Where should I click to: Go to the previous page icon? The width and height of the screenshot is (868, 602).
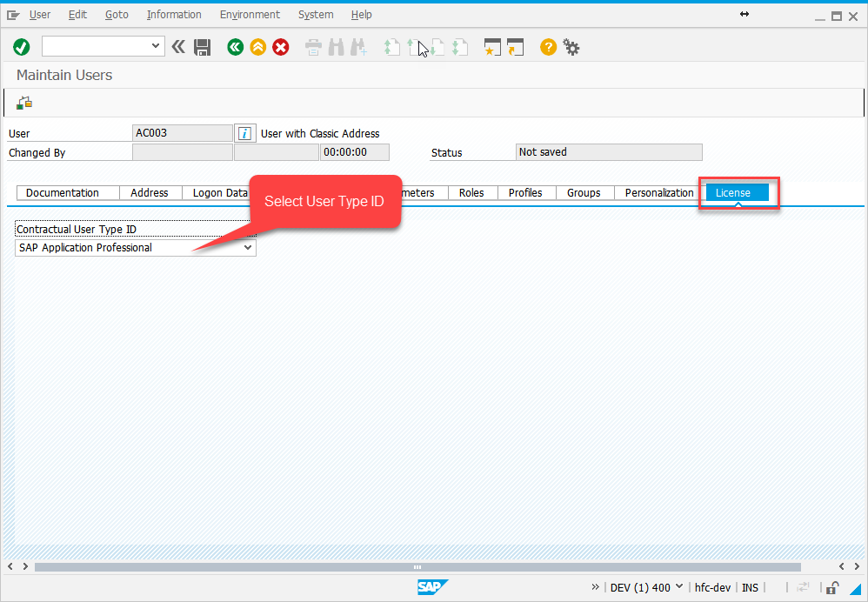coord(415,47)
